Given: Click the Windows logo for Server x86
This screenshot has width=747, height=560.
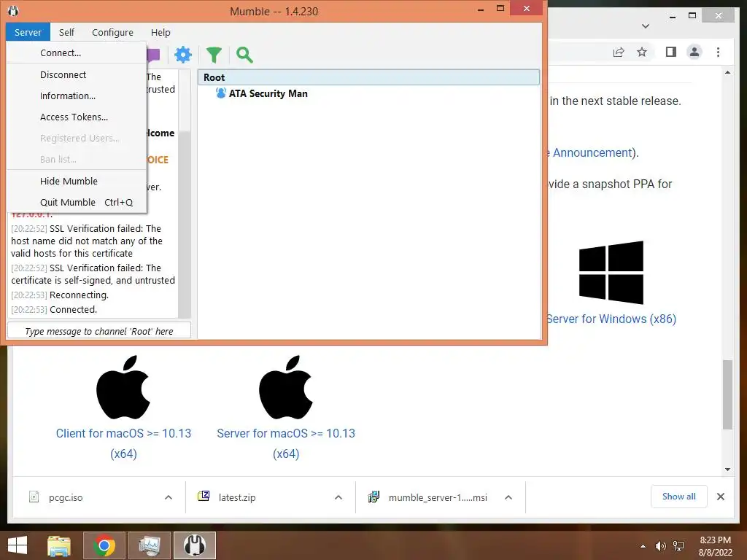Looking at the screenshot, I should point(611,273).
